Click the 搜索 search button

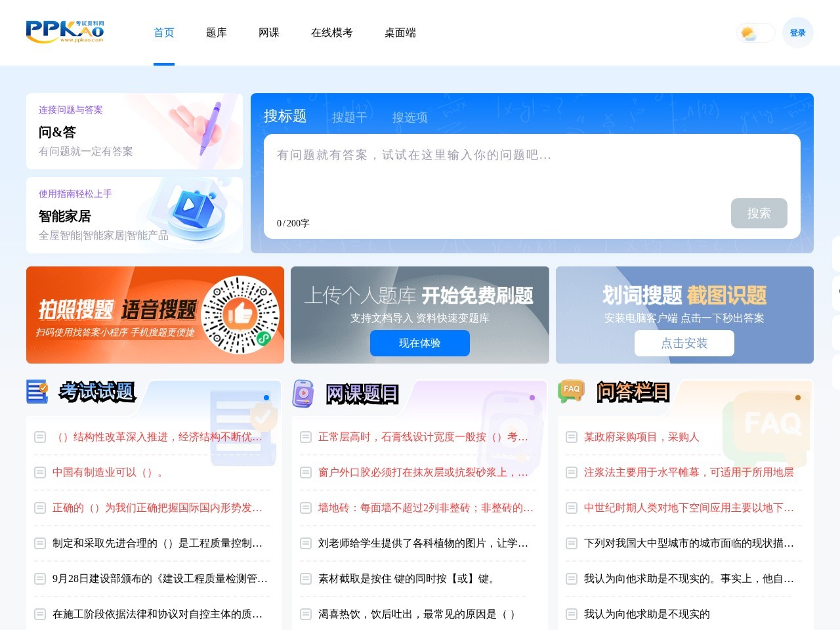coord(759,213)
